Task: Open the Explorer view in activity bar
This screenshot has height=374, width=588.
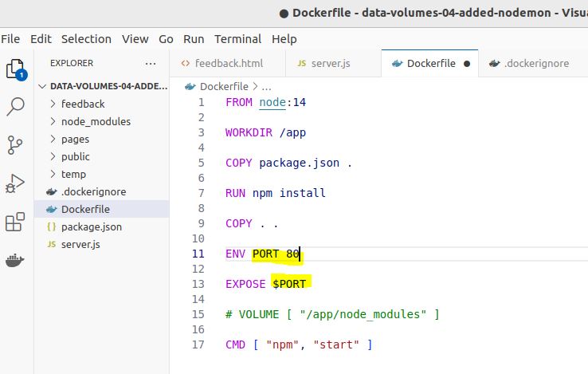Action: click(15, 69)
